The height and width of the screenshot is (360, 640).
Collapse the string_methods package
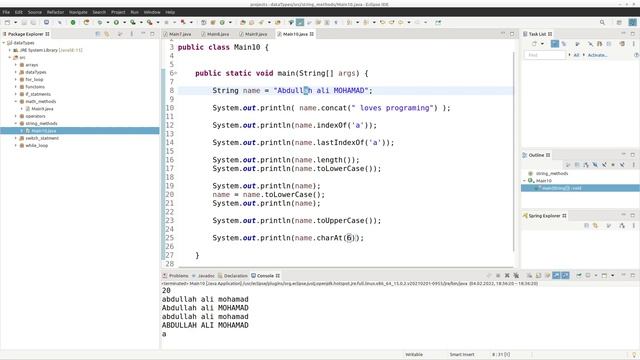[x=16, y=124]
